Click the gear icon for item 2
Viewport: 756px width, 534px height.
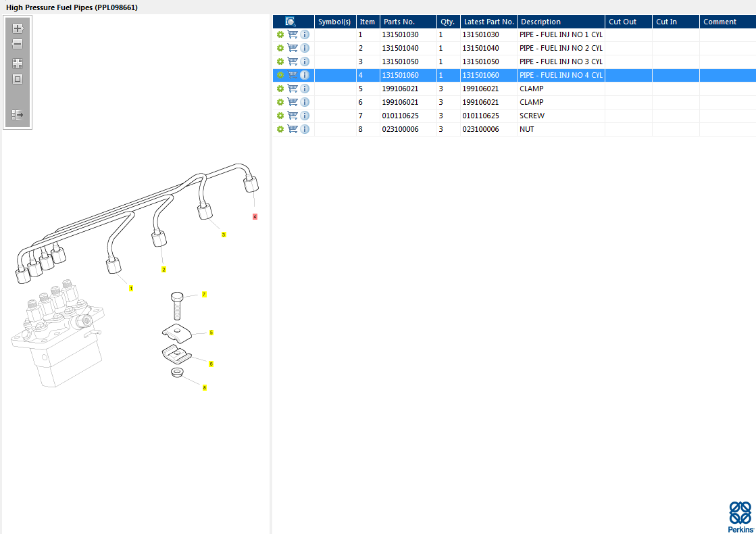pyautogui.click(x=280, y=48)
